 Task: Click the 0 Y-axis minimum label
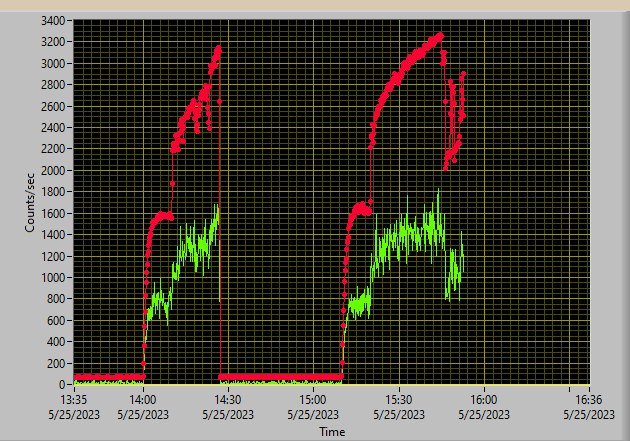pyautogui.click(x=62, y=385)
